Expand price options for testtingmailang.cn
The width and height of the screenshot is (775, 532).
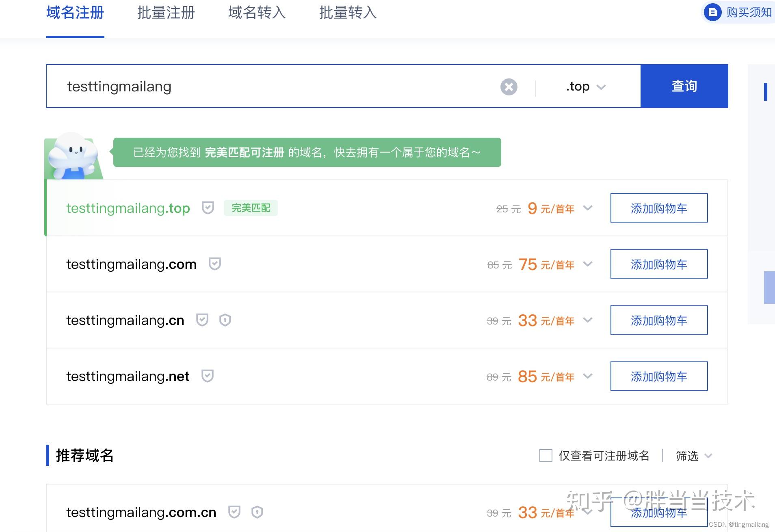(x=588, y=320)
